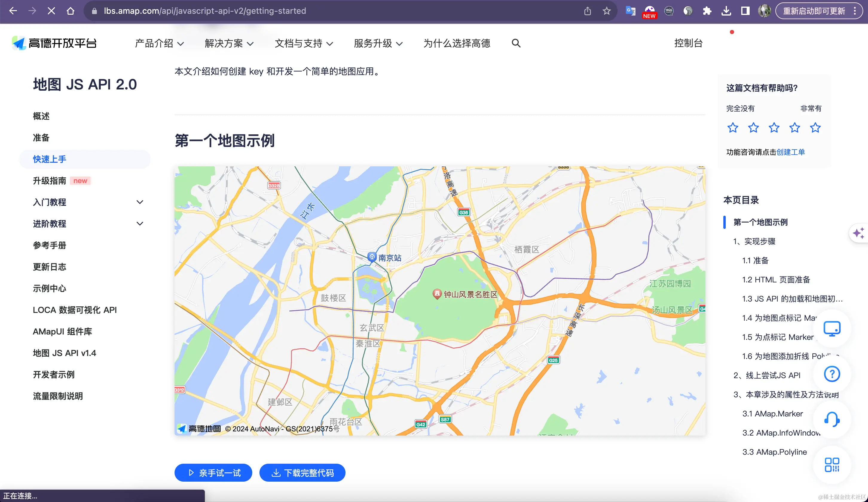Open the Google Translate extension icon
868x502 pixels.
click(630, 11)
